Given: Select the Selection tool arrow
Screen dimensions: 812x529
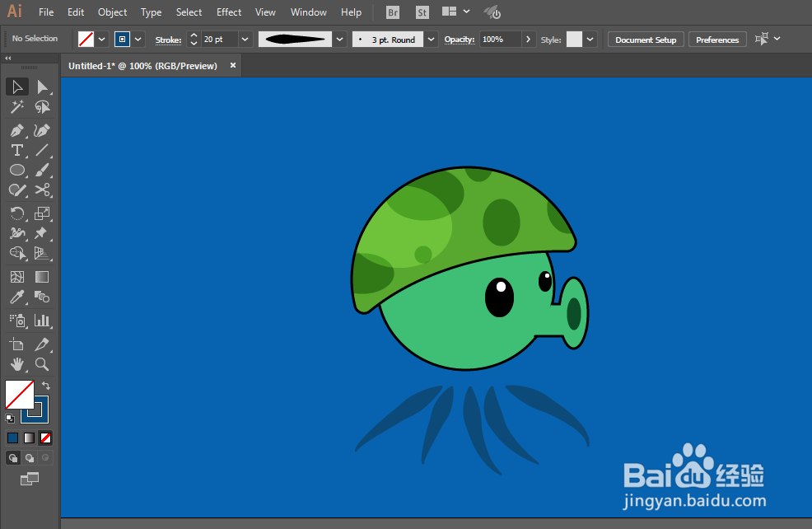Looking at the screenshot, I should 17,87.
